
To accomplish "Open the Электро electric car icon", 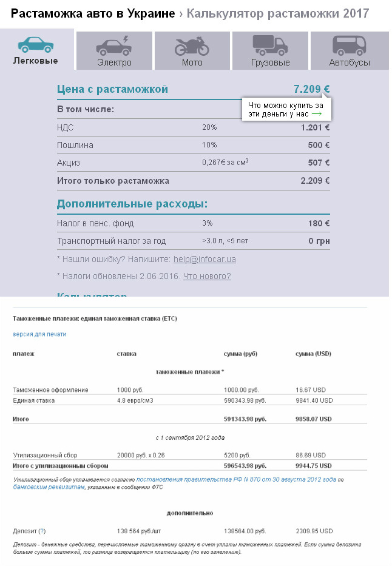I will [x=113, y=46].
